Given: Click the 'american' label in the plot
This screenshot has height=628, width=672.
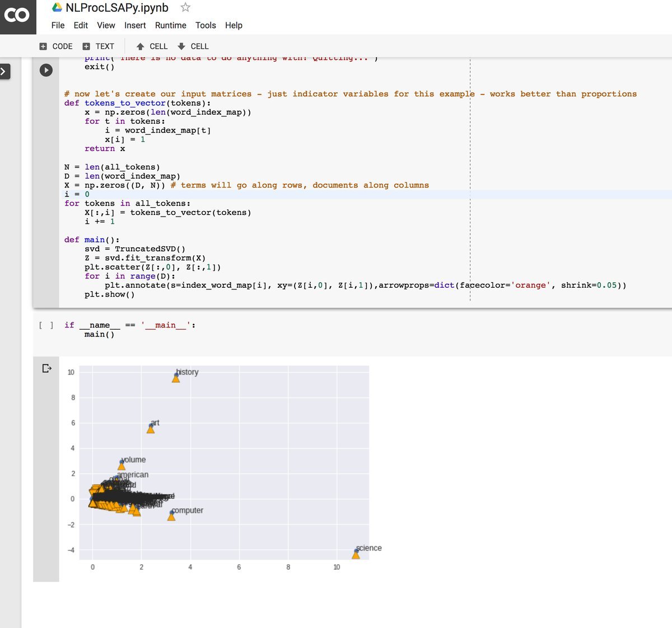Looking at the screenshot, I should [133, 475].
